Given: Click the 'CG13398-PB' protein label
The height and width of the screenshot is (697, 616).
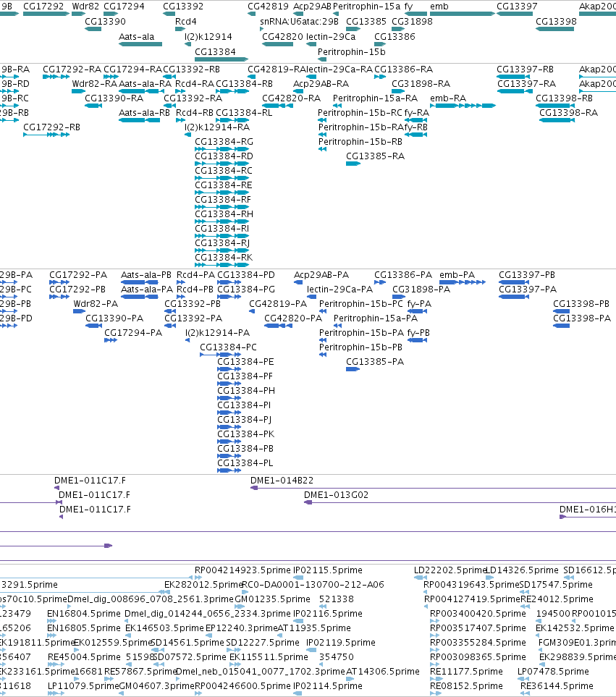Looking at the screenshot, I should pos(581,303).
